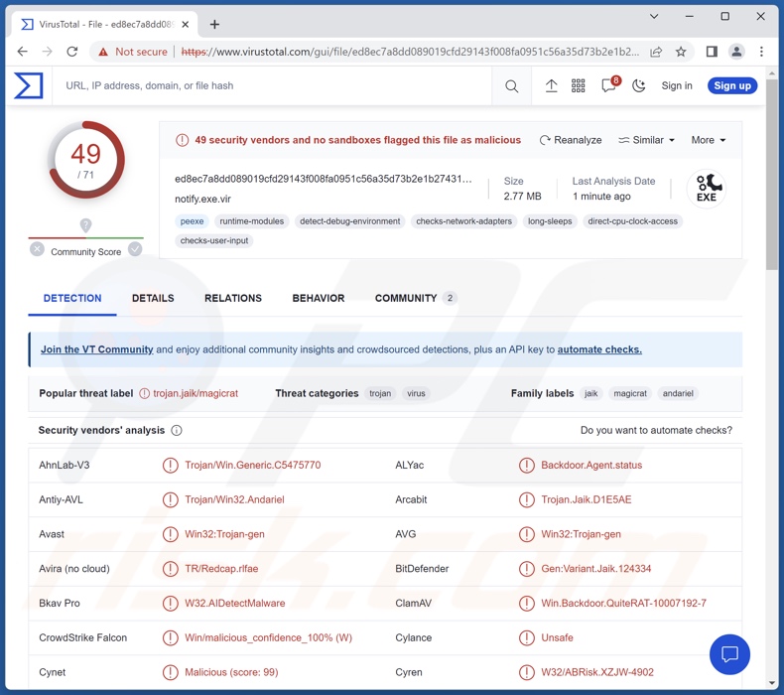Follow the Join the VT Community link
784x695 pixels.
click(97, 349)
